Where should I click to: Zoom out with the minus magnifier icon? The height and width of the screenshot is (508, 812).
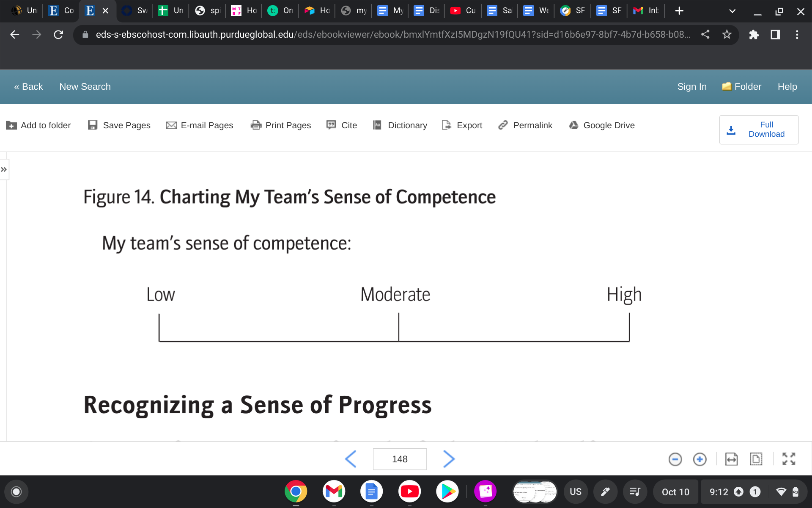(x=675, y=459)
